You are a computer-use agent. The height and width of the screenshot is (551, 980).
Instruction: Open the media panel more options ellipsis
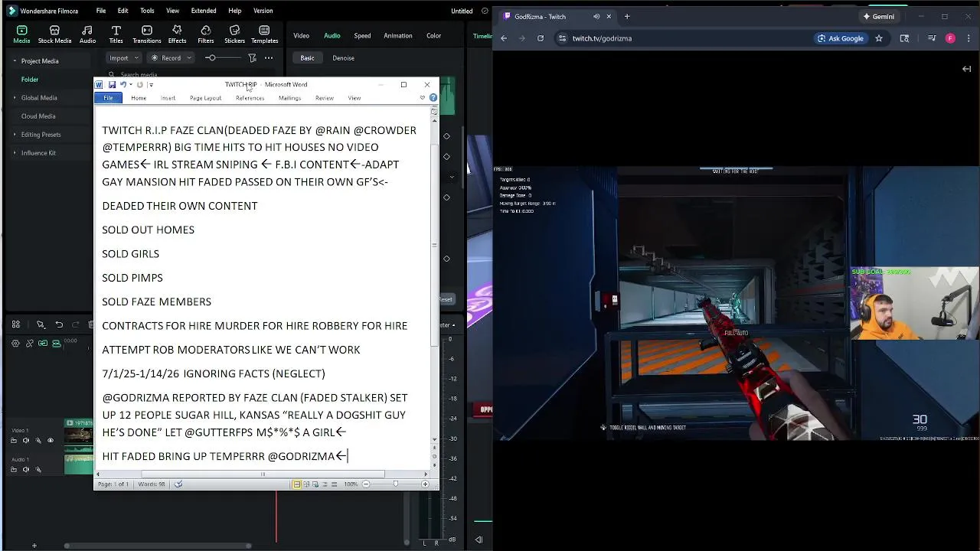[x=269, y=58]
